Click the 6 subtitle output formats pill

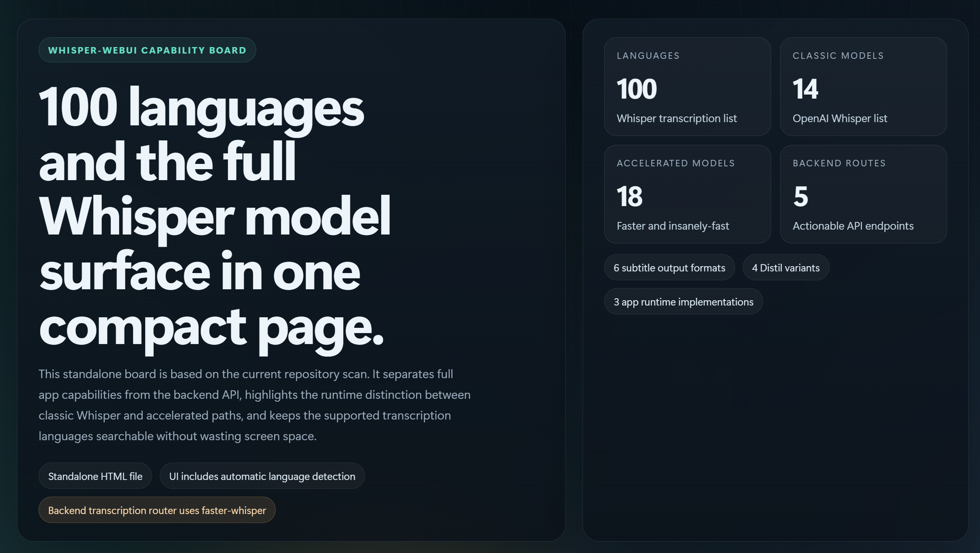pyautogui.click(x=669, y=267)
